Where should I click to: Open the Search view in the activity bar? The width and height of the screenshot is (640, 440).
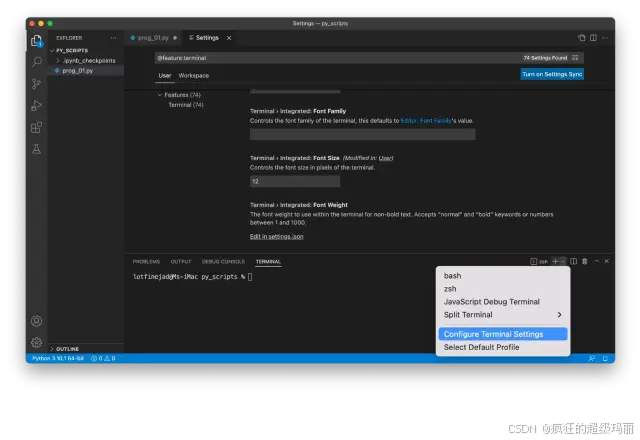36,62
